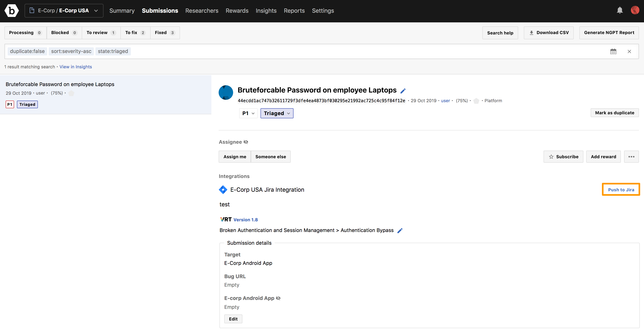
Task: Edit the submission title with pencil icon
Action: click(x=403, y=91)
